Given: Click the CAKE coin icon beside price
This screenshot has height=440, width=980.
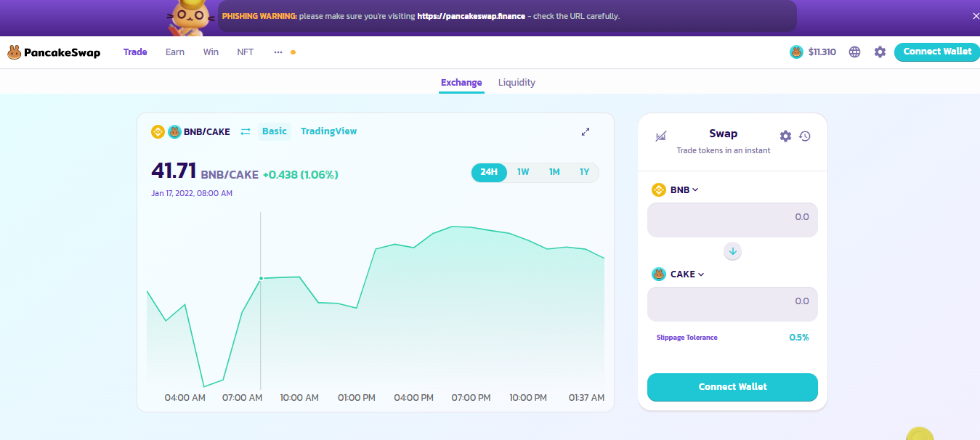Looking at the screenshot, I should point(796,52).
